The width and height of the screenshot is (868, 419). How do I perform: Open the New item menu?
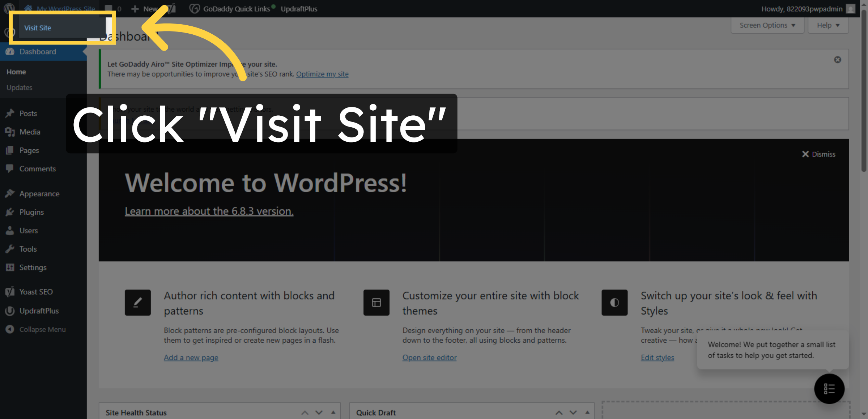(x=146, y=8)
